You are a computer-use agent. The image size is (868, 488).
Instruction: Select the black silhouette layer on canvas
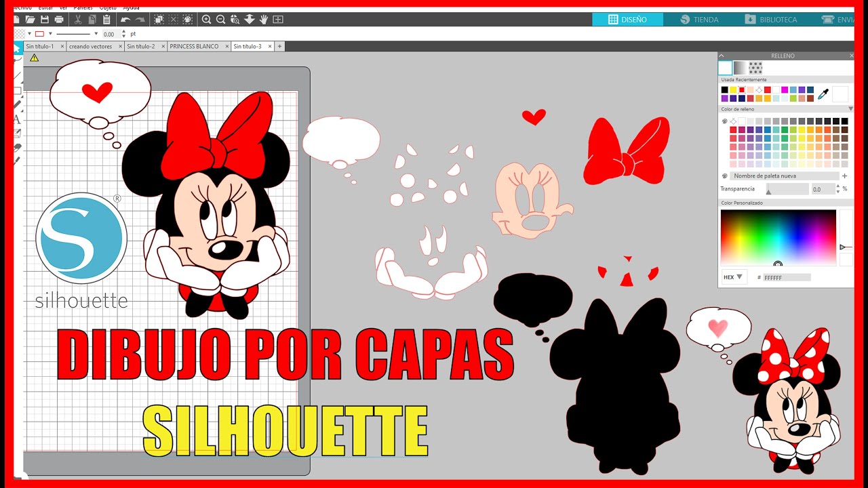coord(614,386)
